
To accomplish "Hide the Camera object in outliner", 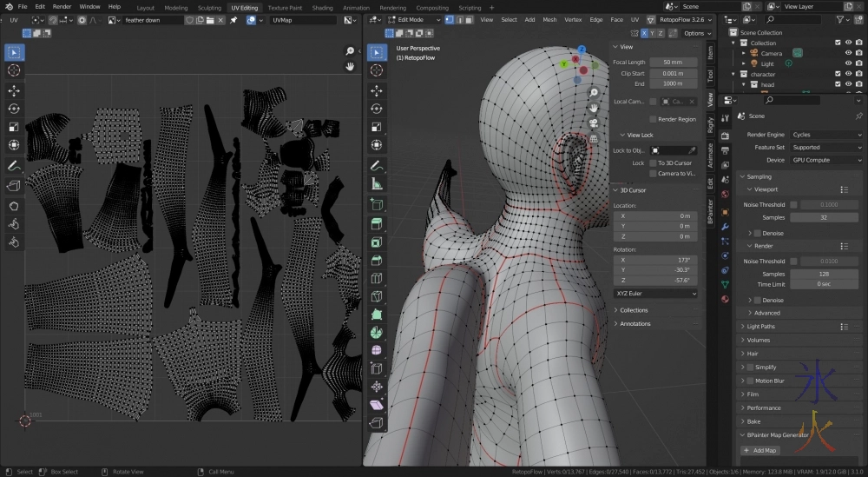I will 848,53.
